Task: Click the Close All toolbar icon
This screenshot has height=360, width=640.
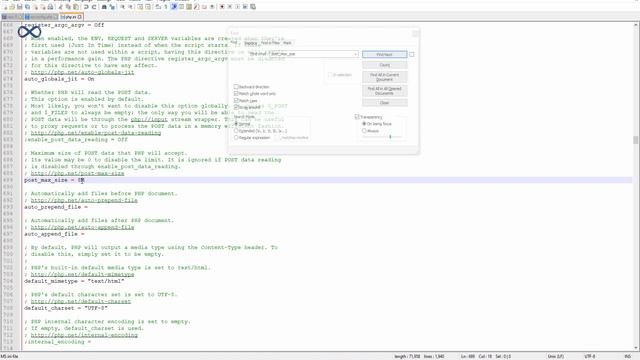Action: pos(43,7)
